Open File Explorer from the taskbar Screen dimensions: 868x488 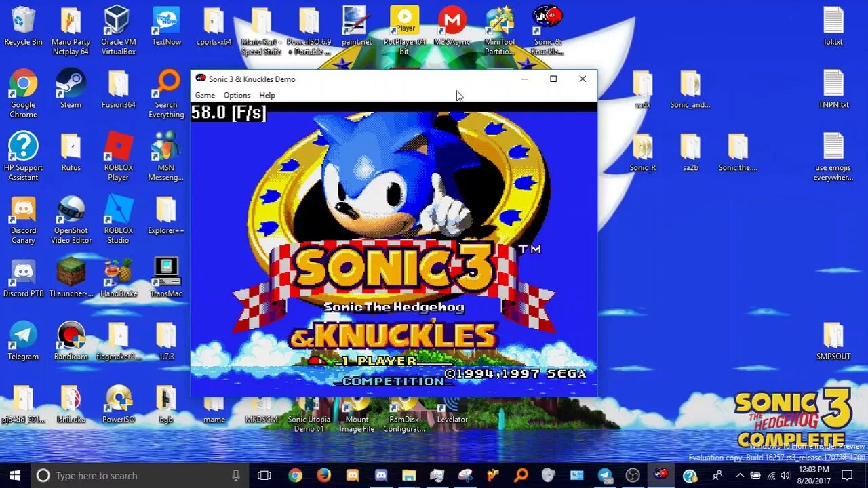pos(408,475)
